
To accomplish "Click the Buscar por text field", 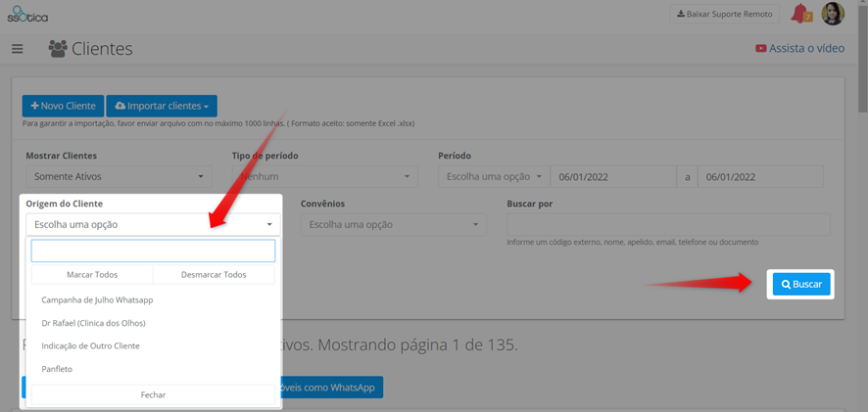I will click(668, 224).
